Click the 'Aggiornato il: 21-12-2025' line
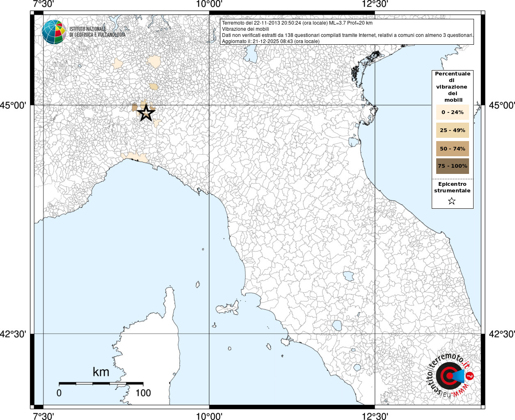Screen dimensions: 515x420 [270, 41]
